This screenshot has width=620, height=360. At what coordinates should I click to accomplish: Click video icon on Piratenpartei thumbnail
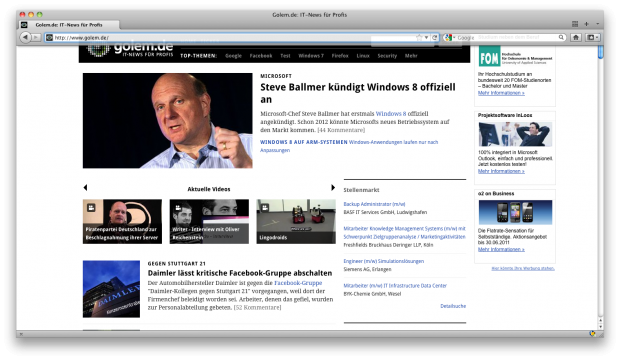coord(91,207)
